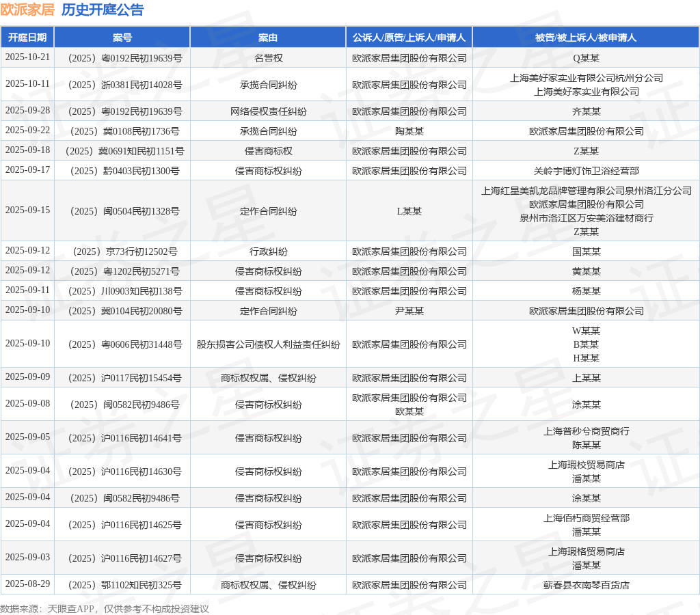Screen dimensions: 700x615
Task: Click the 历史开庭公告 heading
Action: point(103,10)
